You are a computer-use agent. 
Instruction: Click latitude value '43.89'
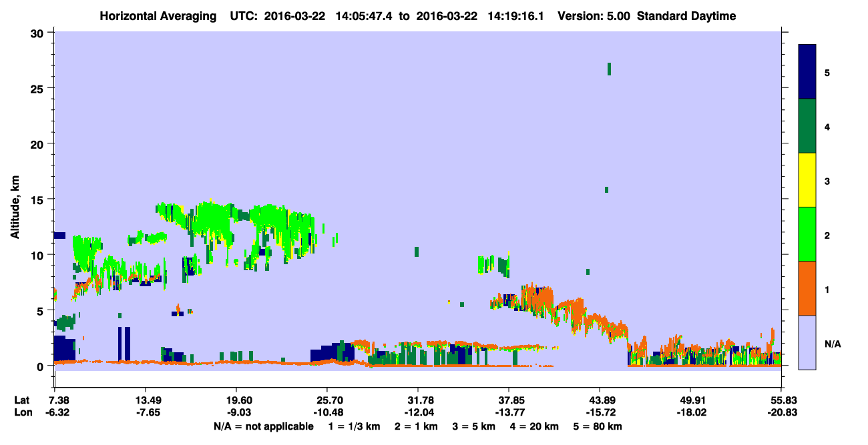(599, 400)
